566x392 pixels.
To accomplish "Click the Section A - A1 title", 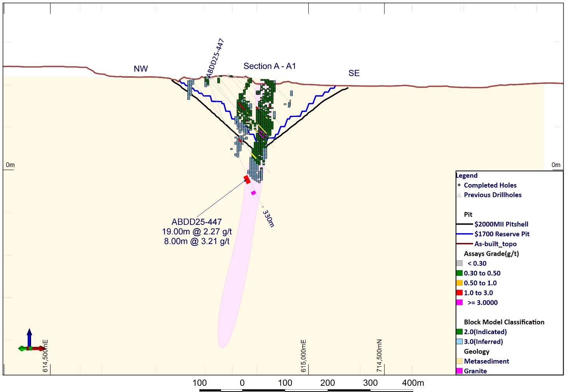I will (x=269, y=66).
